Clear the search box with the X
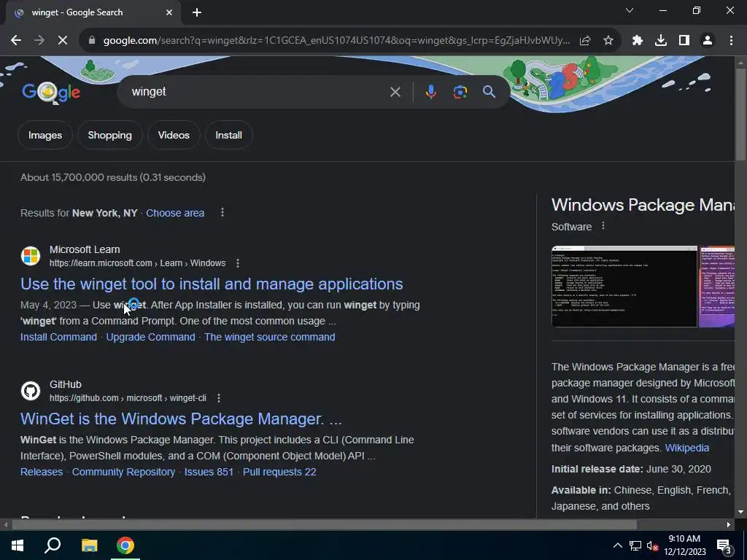The image size is (747, 560). pyautogui.click(x=395, y=92)
